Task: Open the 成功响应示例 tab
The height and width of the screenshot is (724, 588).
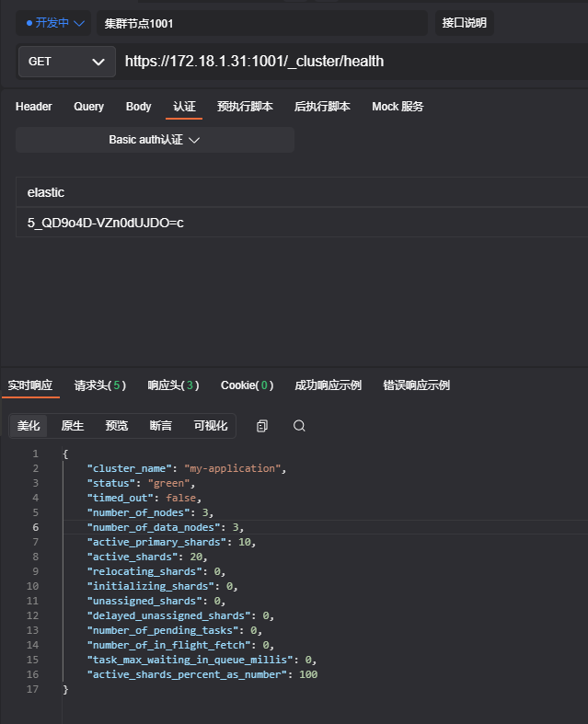Action: click(328, 385)
